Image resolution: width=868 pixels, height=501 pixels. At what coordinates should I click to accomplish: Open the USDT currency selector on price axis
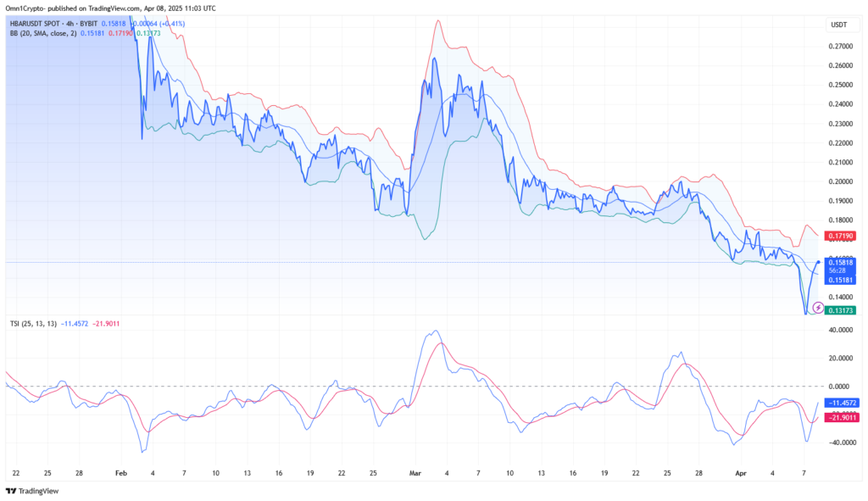point(837,25)
